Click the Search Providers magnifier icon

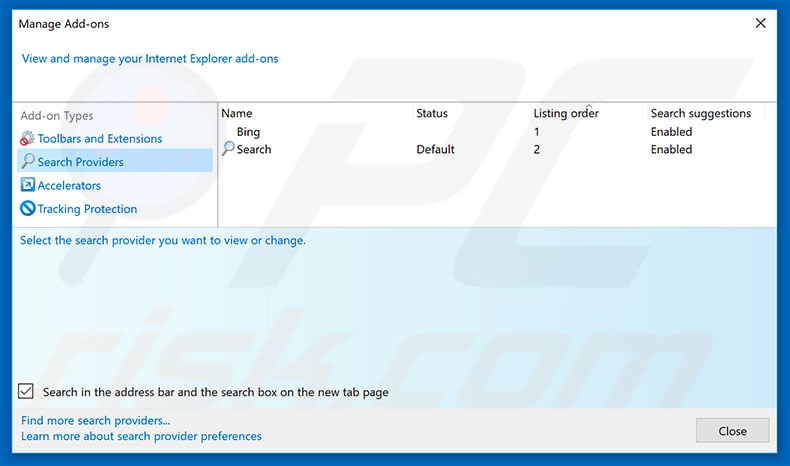click(28, 161)
